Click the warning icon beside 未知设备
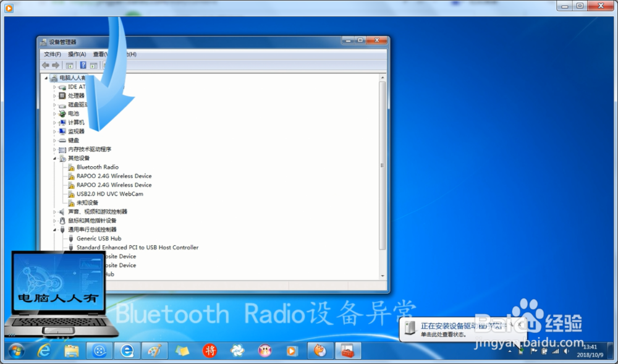Screen dimensions: 618x364 [71, 203]
